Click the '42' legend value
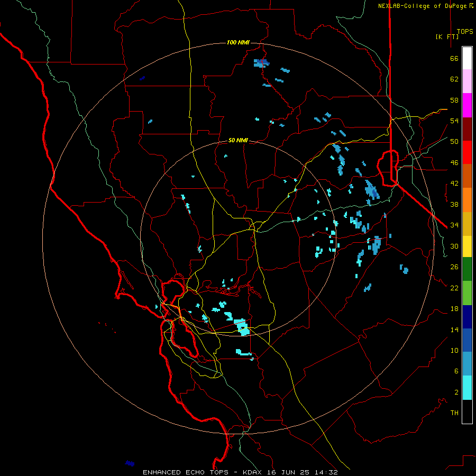476x476 pixels. tap(454, 184)
